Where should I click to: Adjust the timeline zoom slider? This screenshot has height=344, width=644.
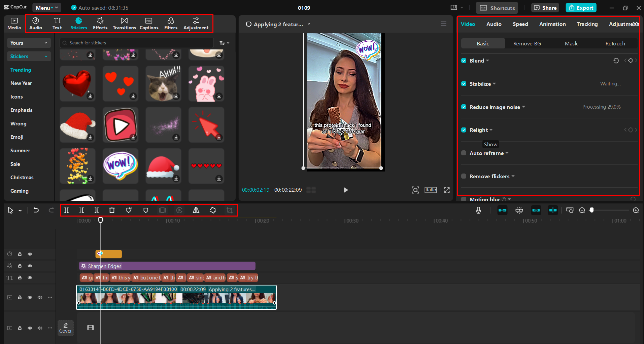coord(592,210)
